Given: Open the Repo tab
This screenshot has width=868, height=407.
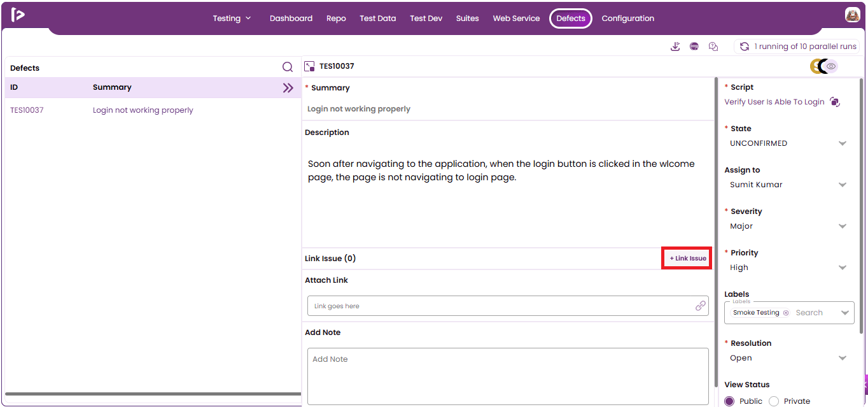Looking at the screenshot, I should 336,18.
